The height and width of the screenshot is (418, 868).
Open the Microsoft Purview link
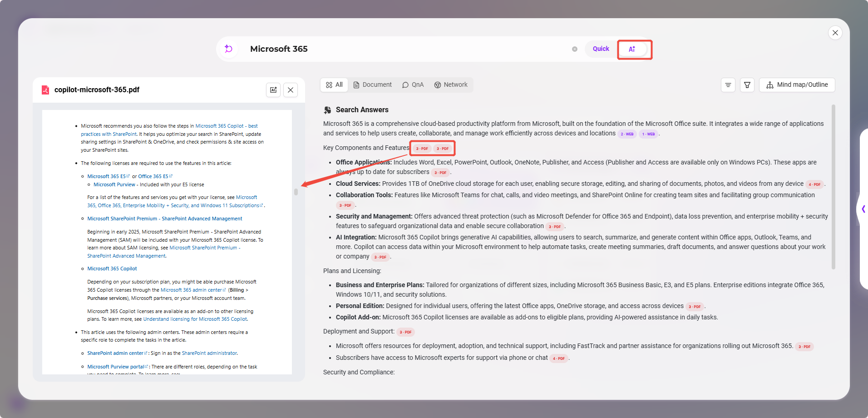click(x=114, y=184)
